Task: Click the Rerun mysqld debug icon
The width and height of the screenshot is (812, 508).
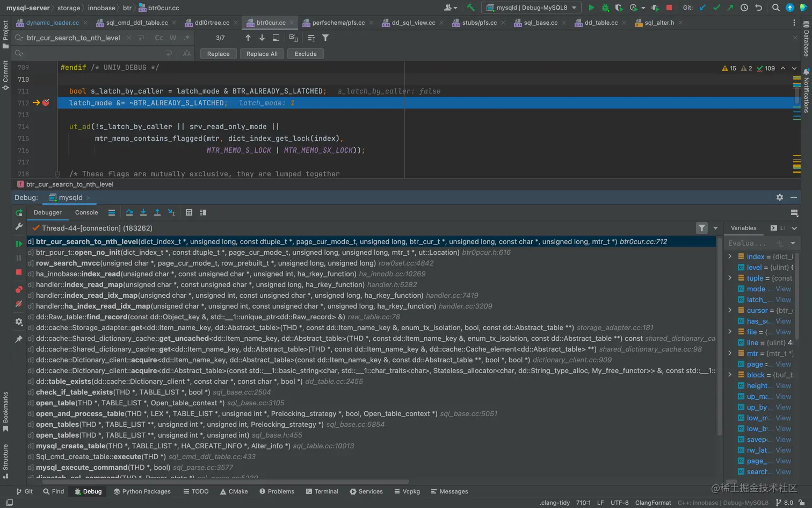Action: (x=19, y=213)
